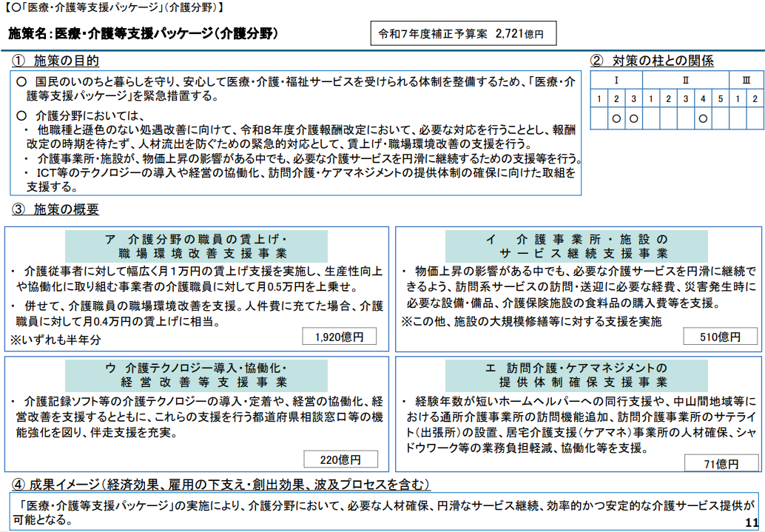Click the page number 11
765x532 pixels.
click(x=752, y=522)
